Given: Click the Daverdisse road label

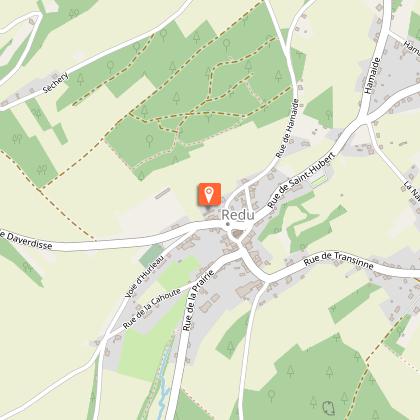Looking at the screenshot, I should tap(26, 240).
